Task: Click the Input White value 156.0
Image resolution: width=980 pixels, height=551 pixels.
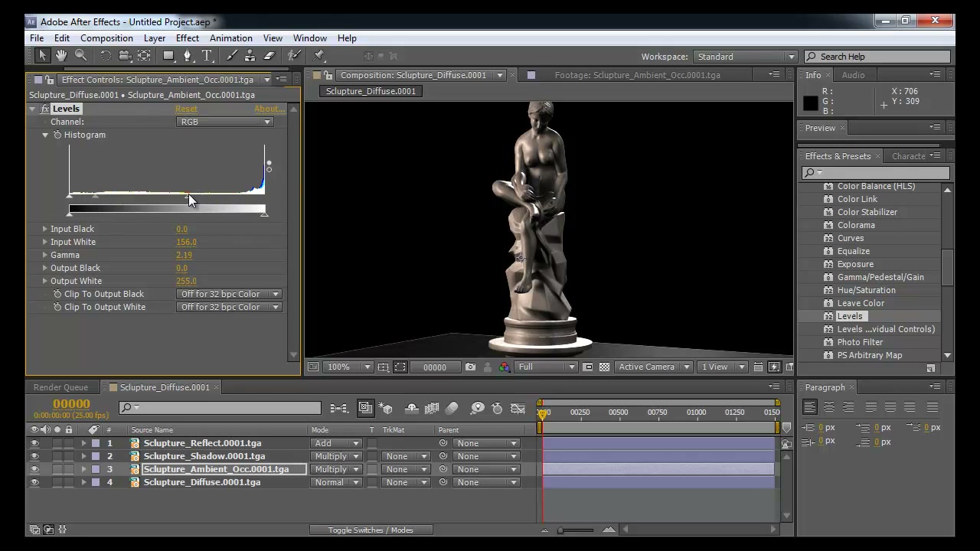Action: 186,242
